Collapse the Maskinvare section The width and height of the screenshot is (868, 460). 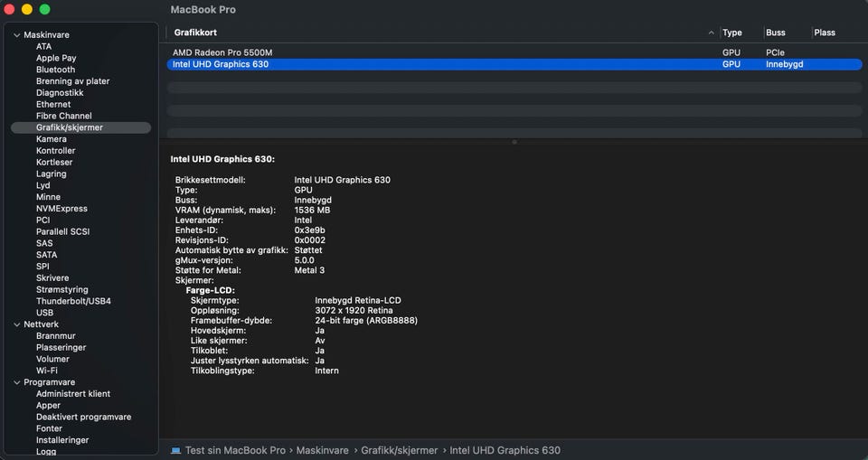(16, 35)
